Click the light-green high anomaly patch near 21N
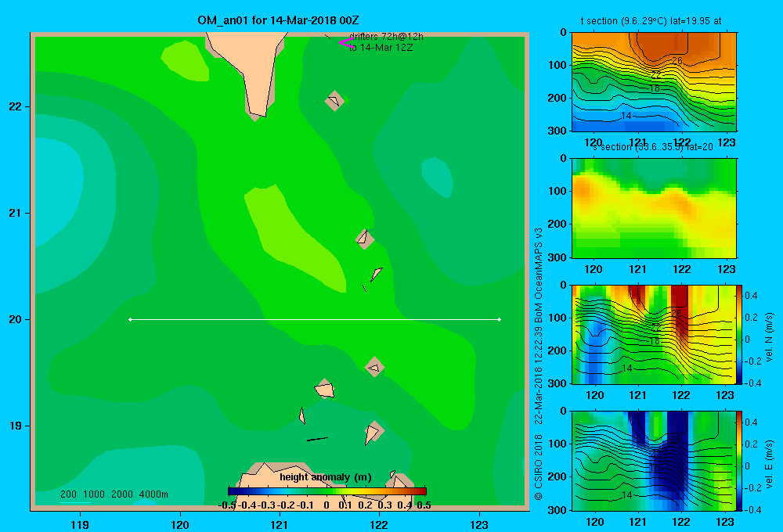783x532 pixels. [x=294, y=239]
